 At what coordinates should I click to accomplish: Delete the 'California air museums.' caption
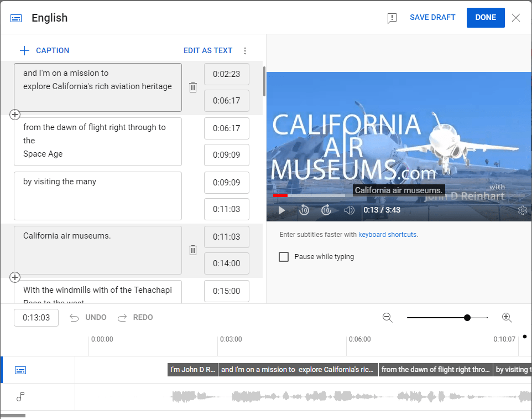pos(193,250)
